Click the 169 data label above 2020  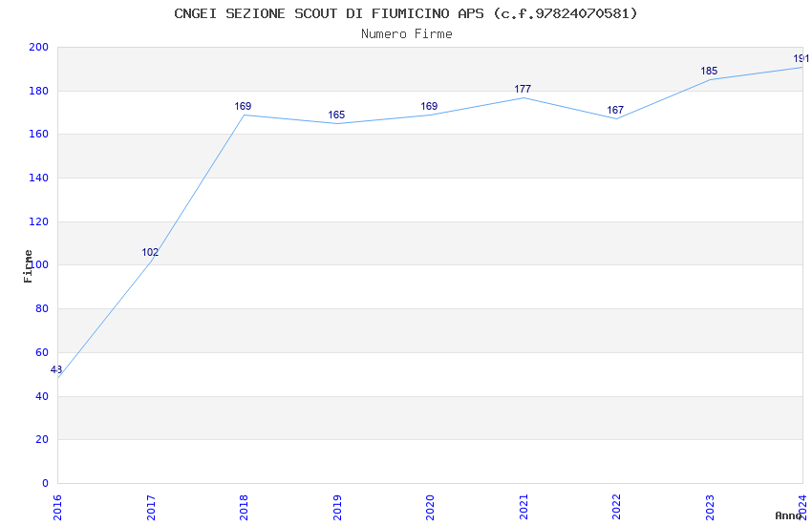(x=429, y=107)
